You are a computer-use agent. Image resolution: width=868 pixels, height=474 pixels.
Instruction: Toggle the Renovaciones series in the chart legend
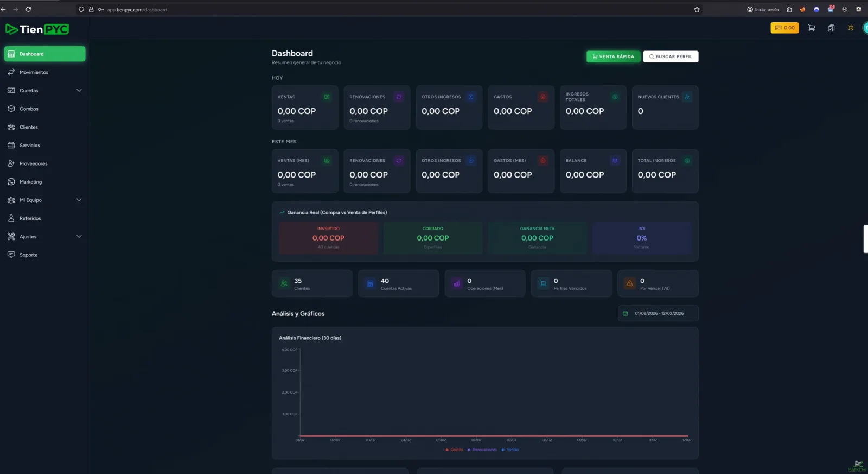point(482,450)
